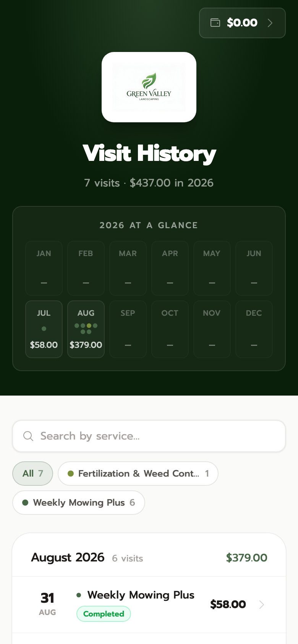This screenshot has width=298, height=644.
Task: Click the Weekly Mowing chip color dot
Action: tap(25, 503)
